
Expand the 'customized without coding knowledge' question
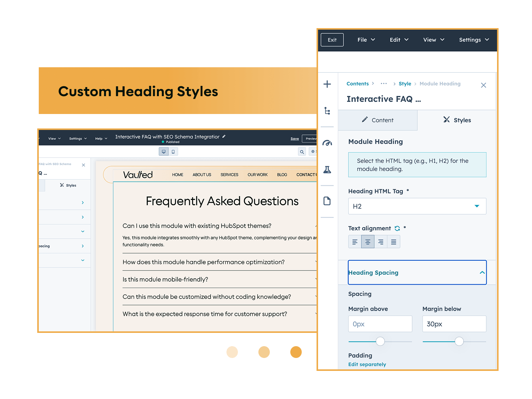pos(219,297)
